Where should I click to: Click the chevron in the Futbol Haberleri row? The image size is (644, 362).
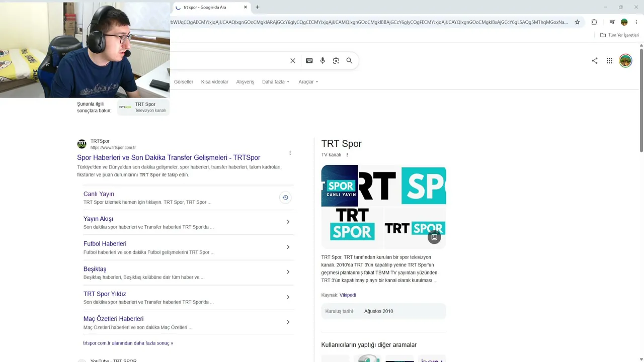click(x=288, y=247)
